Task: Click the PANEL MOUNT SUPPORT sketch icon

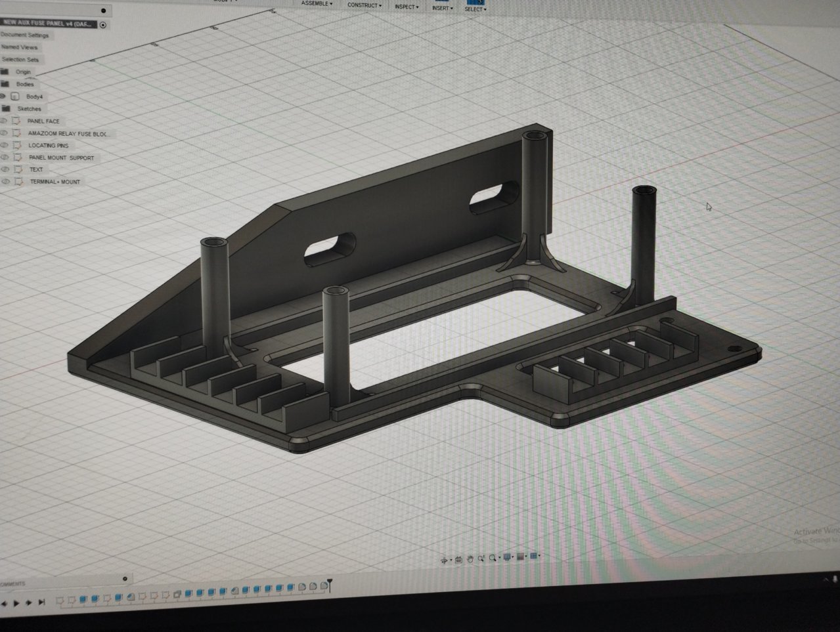Action: pos(18,158)
